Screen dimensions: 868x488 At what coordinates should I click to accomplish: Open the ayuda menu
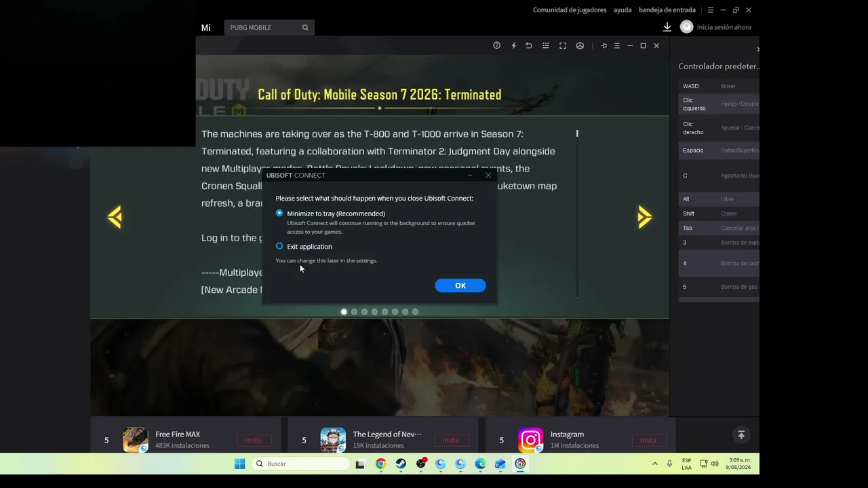623,10
